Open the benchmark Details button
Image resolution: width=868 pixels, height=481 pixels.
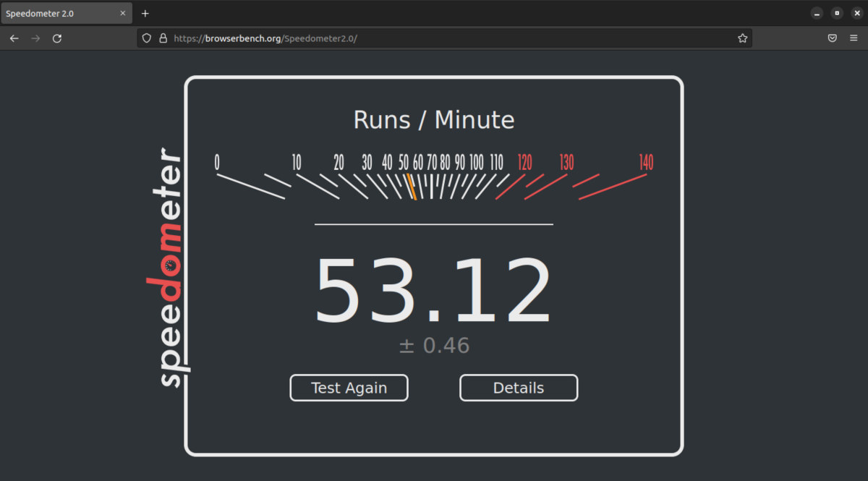pyautogui.click(x=519, y=388)
